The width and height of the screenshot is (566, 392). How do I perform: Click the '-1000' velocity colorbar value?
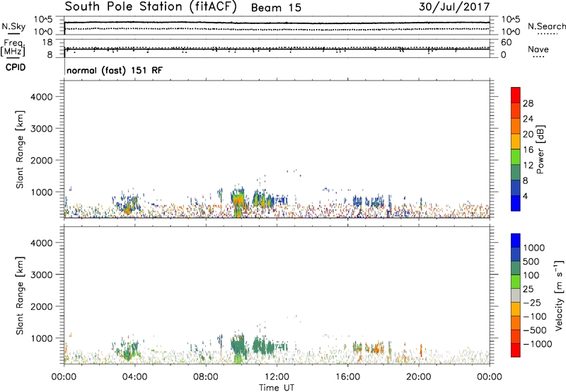coord(538,344)
